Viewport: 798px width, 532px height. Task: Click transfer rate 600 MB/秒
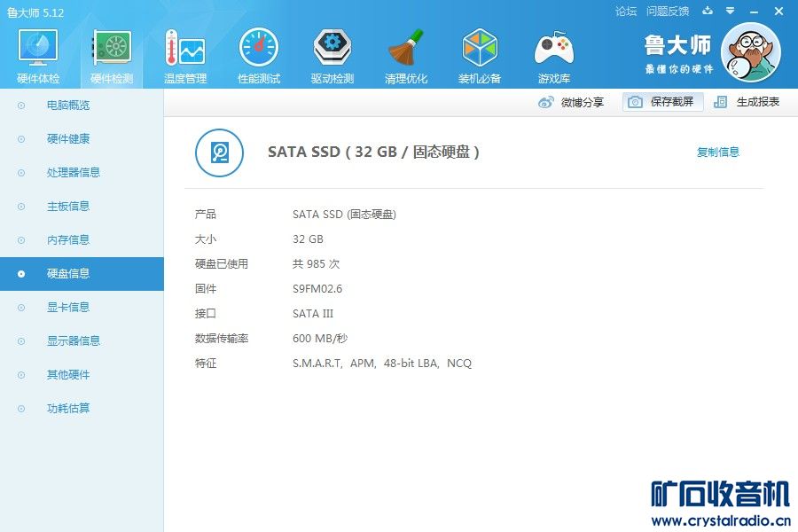click(x=320, y=339)
